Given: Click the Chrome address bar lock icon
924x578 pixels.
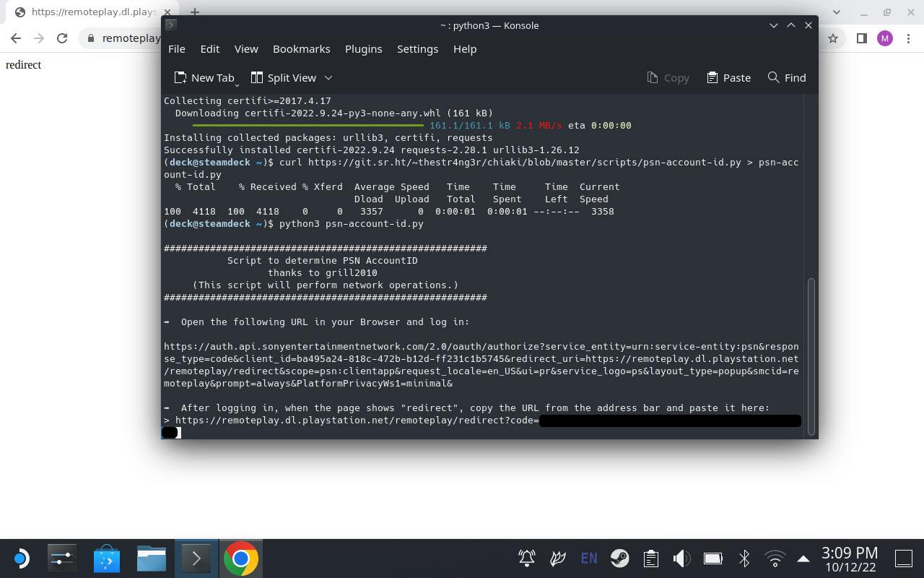Looking at the screenshot, I should click(90, 38).
